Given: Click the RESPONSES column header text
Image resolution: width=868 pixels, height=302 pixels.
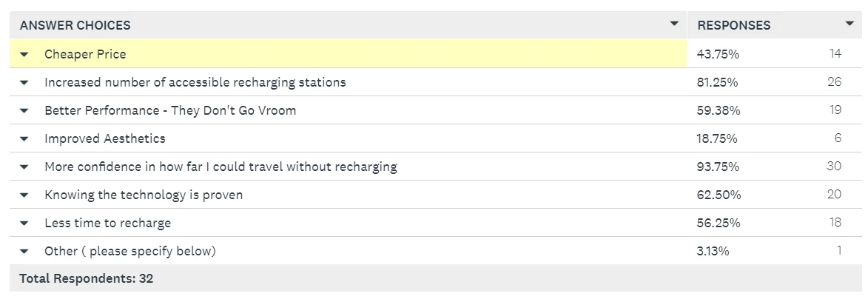Looking at the screenshot, I should (x=734, y=25).
